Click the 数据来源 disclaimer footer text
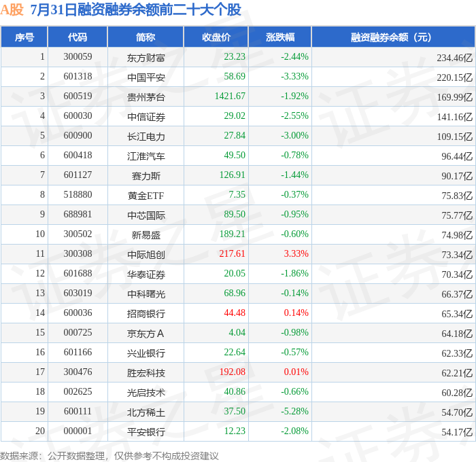 click(109, 456)
